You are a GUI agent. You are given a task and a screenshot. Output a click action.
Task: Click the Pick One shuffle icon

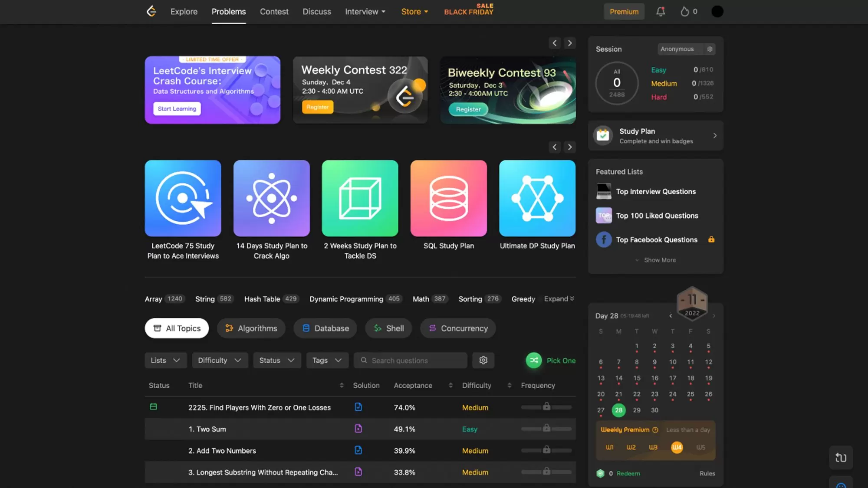(534, 360)
